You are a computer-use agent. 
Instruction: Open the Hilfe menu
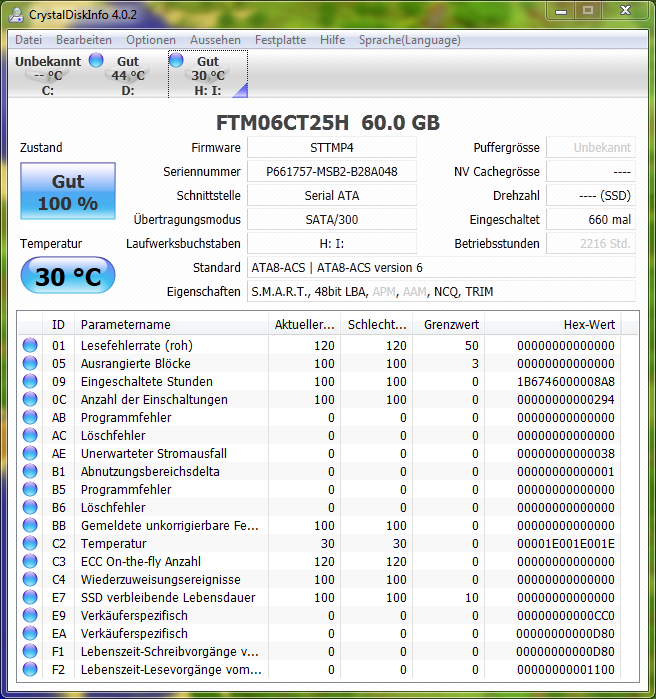[x=332, y=40]
